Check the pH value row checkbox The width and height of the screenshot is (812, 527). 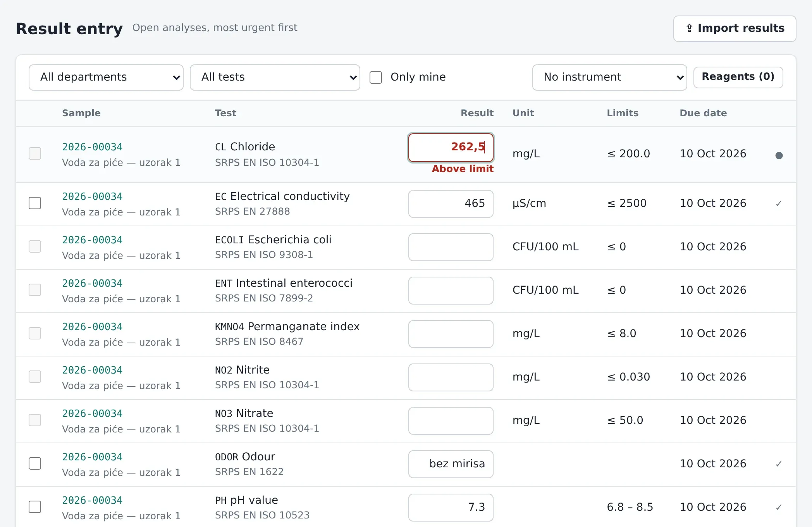(35, 507)
